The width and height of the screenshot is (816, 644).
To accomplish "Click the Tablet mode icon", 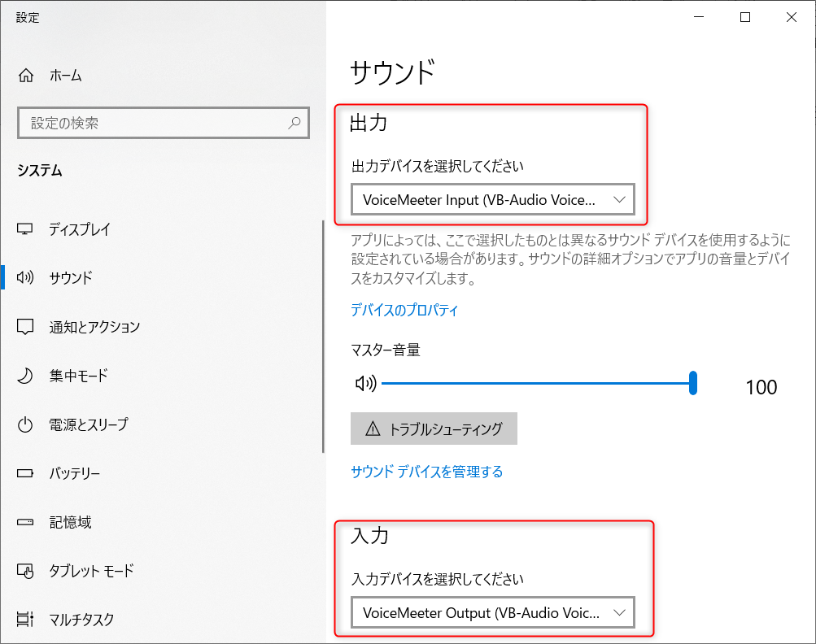I will pyautogui.click(x=25, y=571).
